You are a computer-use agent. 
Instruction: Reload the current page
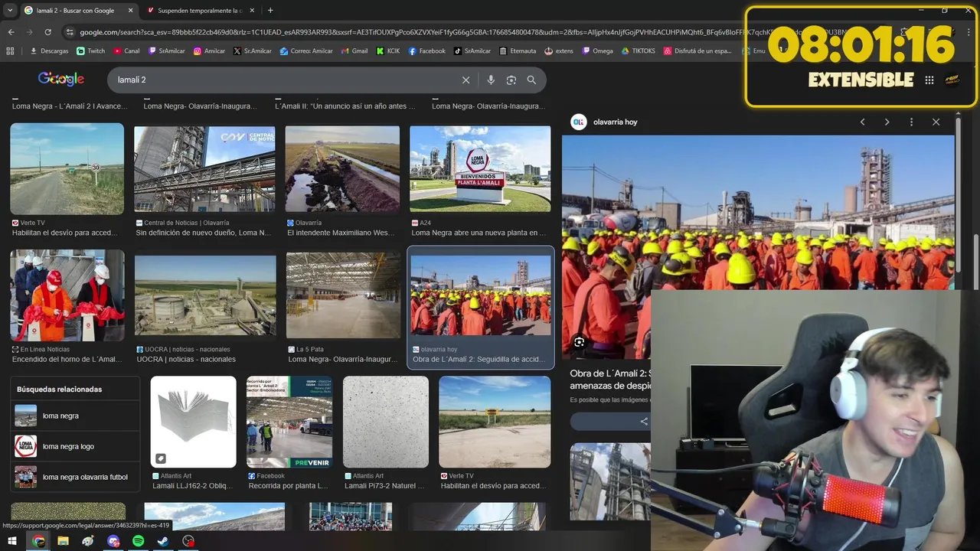(x=47, y=32)
